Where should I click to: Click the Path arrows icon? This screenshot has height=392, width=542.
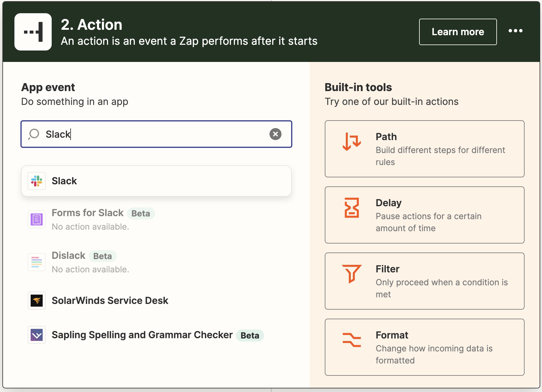[352, 141]
